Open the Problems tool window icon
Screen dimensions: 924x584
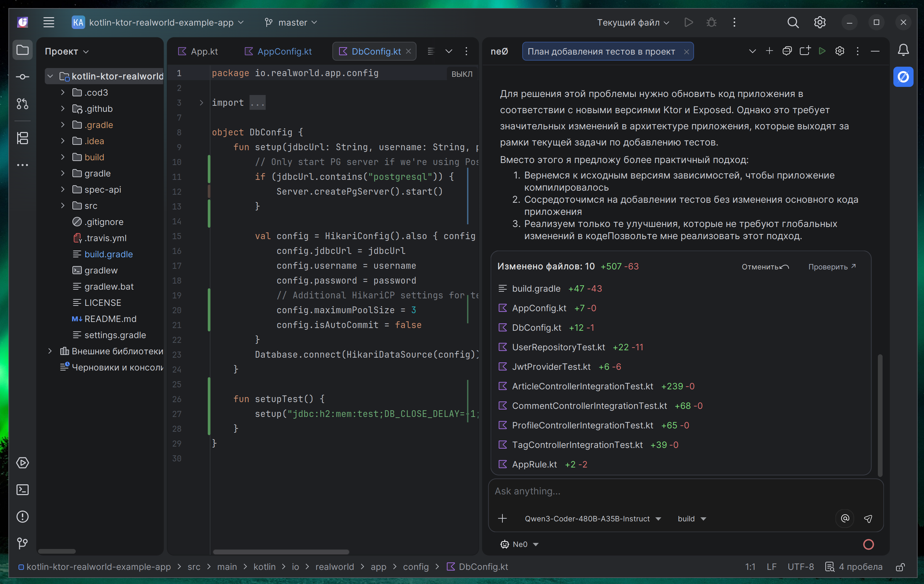click(22, 516)
